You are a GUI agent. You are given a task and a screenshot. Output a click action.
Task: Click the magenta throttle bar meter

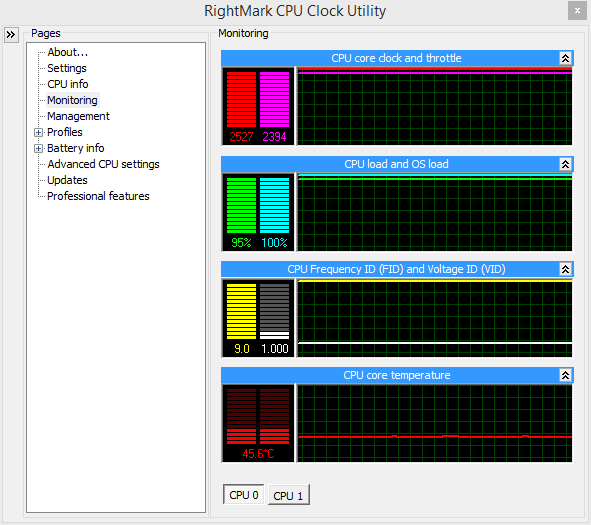[x=274, y=100]
